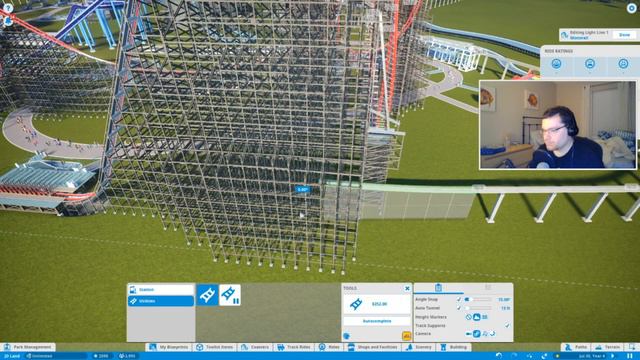Click the heatmap chart icon in Tools panel
The width and height of the screenshot is (640, 360).
tap(407, 336)
